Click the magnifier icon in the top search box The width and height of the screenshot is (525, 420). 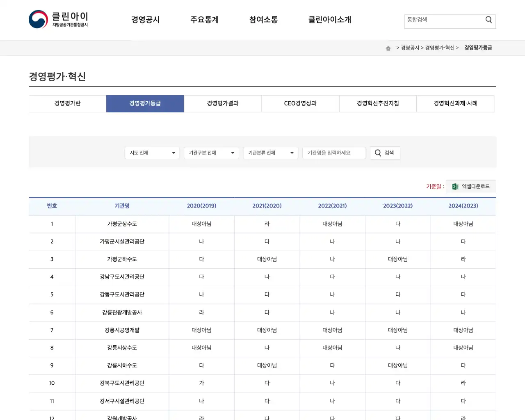(x=488, y=19)
